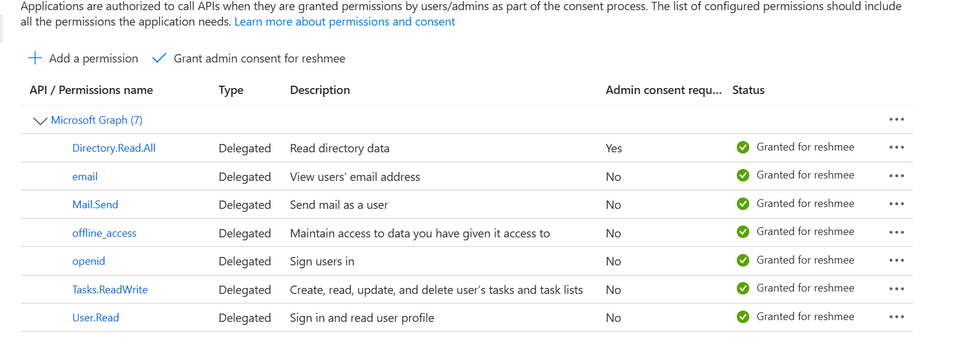Click green granted check icon for email
Screen dimensions: 980x354
(x=743, y=175)
